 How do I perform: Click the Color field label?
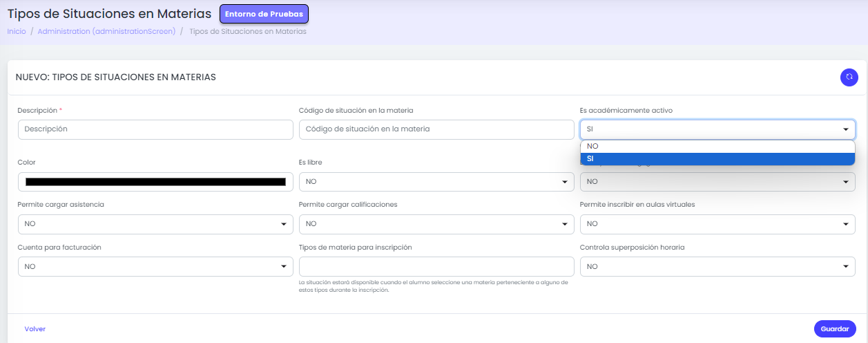pyautogui.click(x=26, y=163)
